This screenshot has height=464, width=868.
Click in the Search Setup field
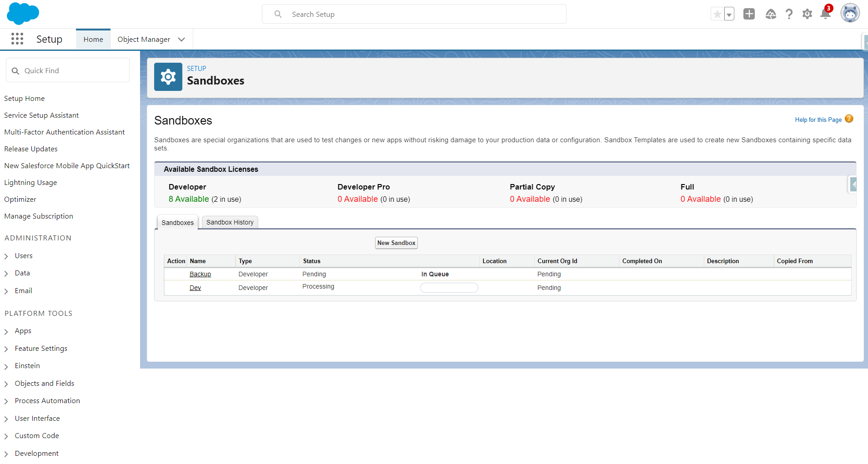pos(414,14)
